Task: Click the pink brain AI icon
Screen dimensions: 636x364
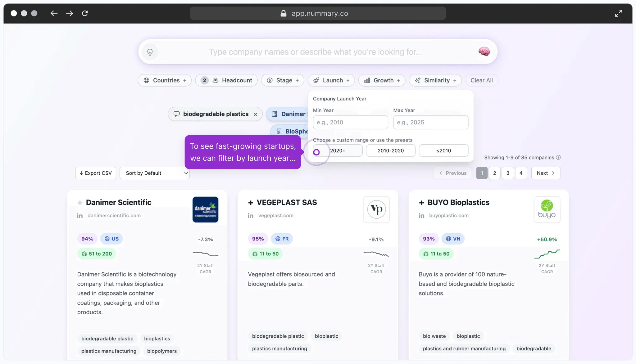Action: tap(484, 52)
